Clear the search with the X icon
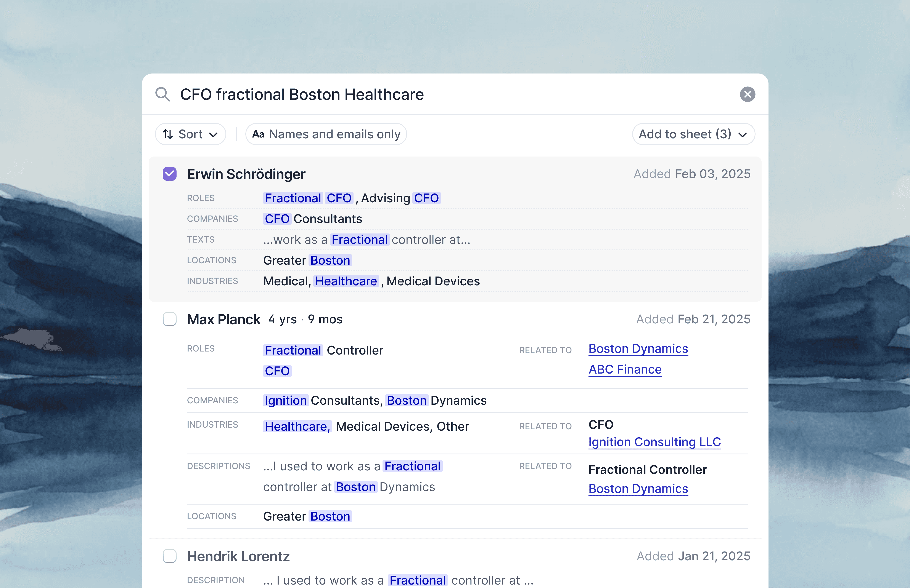 (x=747, y=94)
